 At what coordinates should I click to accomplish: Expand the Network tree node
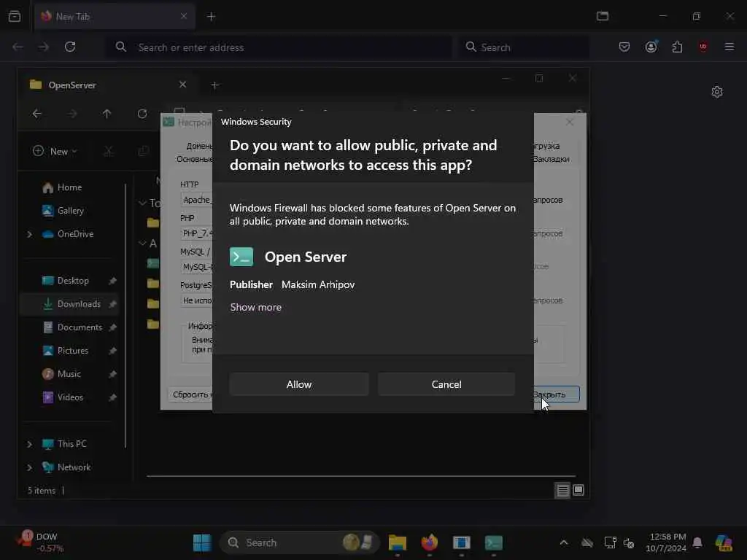click(x=29, y=467)
